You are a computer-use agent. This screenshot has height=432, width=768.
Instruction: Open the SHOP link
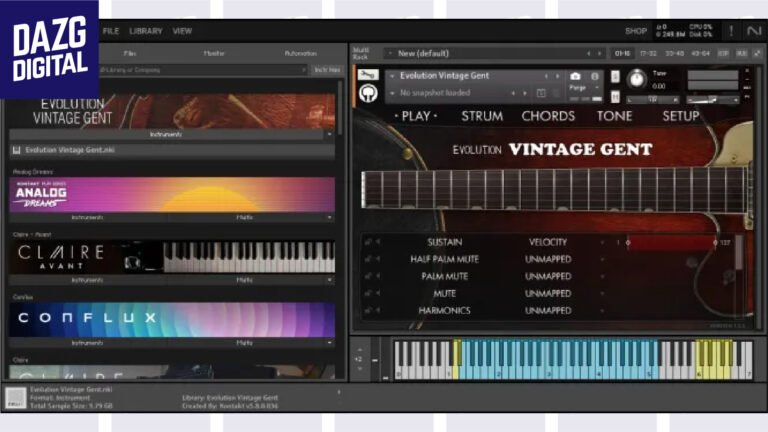tap(636, 31)
